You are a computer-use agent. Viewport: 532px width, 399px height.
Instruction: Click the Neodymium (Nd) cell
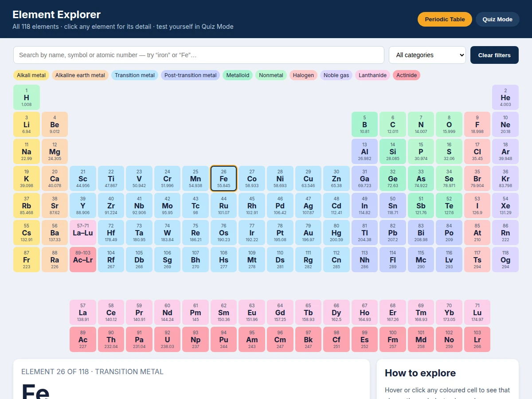[168, 313]
